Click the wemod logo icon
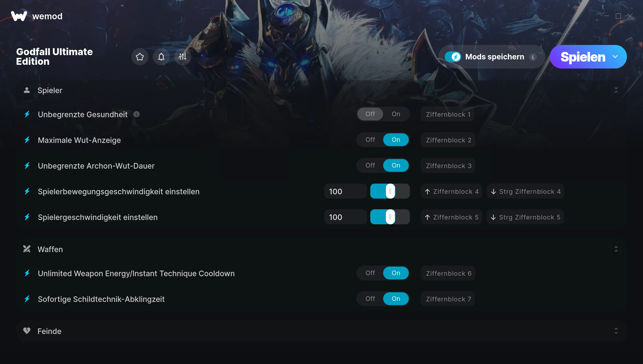Screen dimensions: 643x364 point(19,16)
